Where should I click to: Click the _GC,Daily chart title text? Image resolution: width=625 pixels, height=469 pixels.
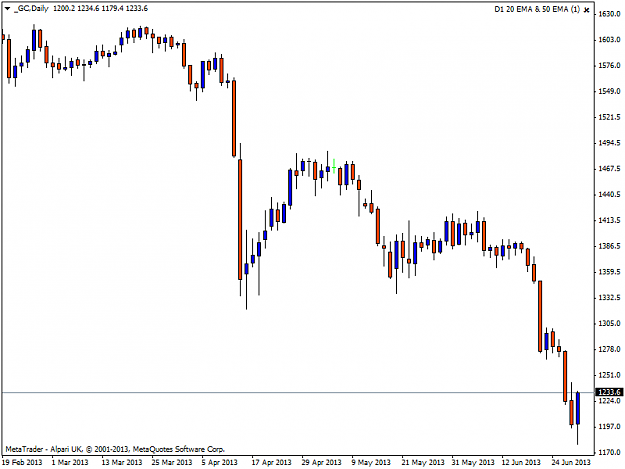pyautogui.click(x=31, y=8)
